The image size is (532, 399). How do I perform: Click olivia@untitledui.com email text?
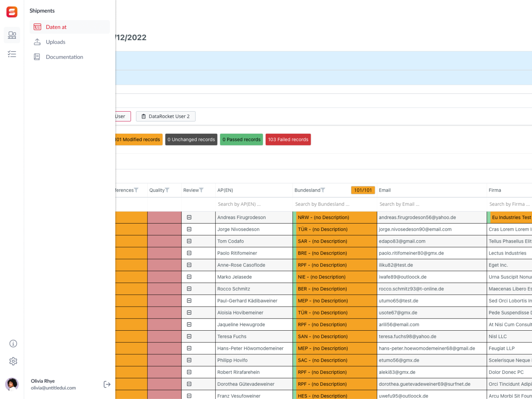point(53,388)
